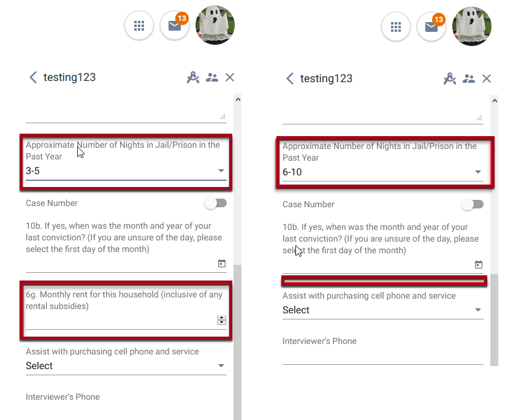This screenshot has width=505, height=420.
Task: Open the nights in jail dropdown showing 6-10
Action: coord(383,172)
